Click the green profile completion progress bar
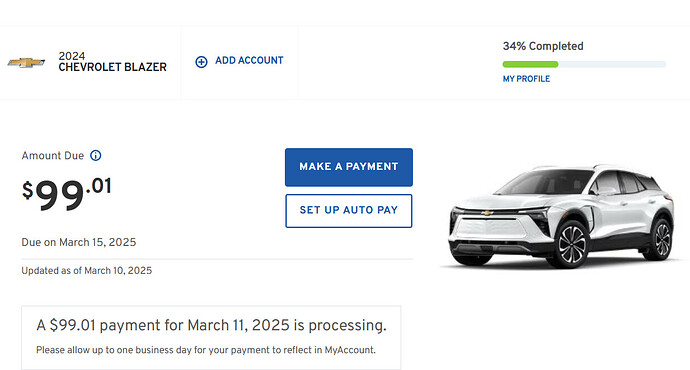 click(x=530, y=64)
